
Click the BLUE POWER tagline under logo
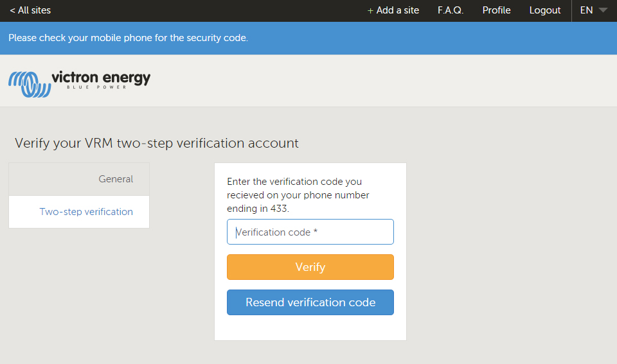pos(97,88)
